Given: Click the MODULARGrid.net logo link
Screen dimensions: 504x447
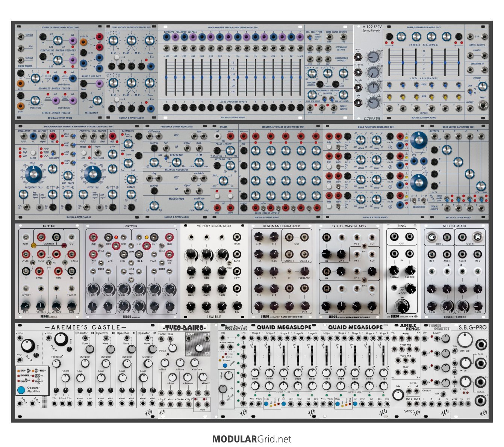Looking at the screenshot, I should pyautogui.click(x=252, y=439).
